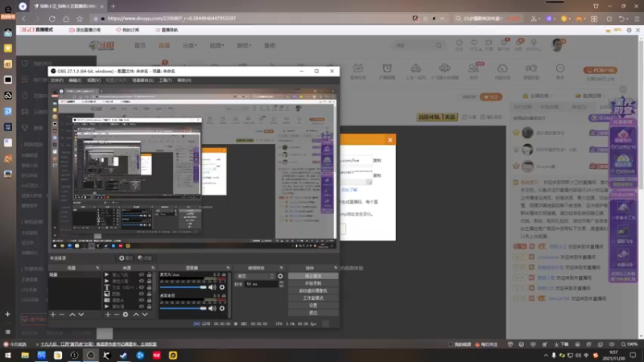Move source up in OBS sources panel

coord(136,315)
